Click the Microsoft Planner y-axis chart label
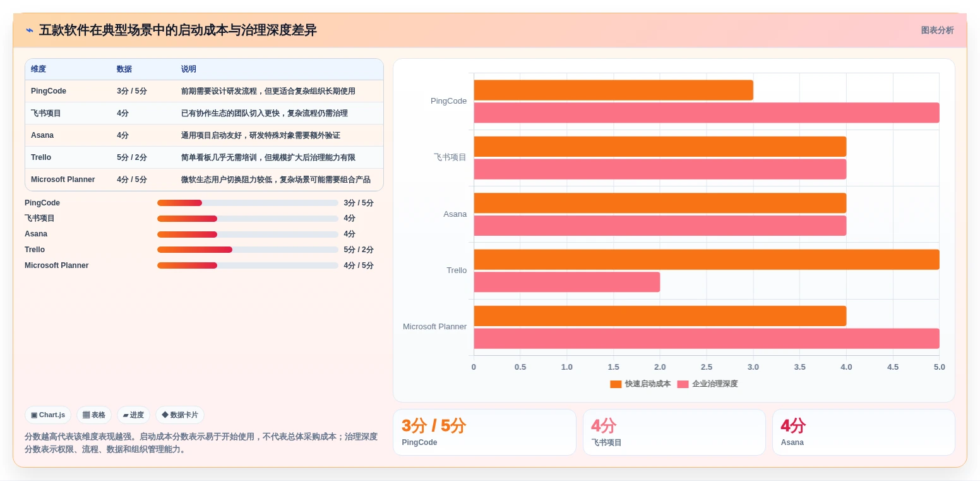Screen dimensions: 980x481 click(435, 327)
